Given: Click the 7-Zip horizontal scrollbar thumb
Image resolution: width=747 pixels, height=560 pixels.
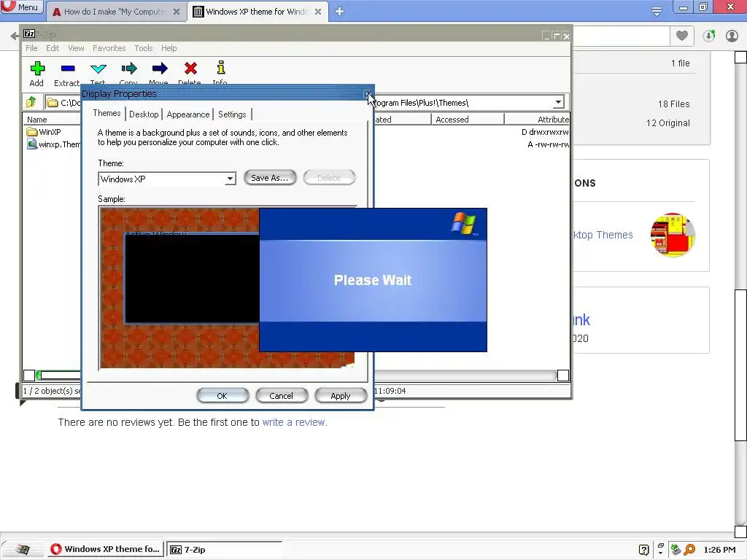Looking at the screenshot, I should (x=59, y=376).
